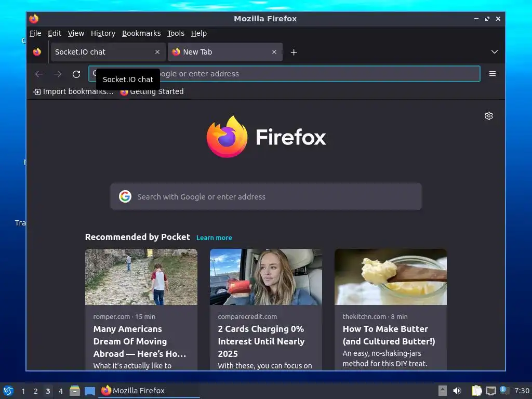Switch to workspace 2

coord(36,391)
